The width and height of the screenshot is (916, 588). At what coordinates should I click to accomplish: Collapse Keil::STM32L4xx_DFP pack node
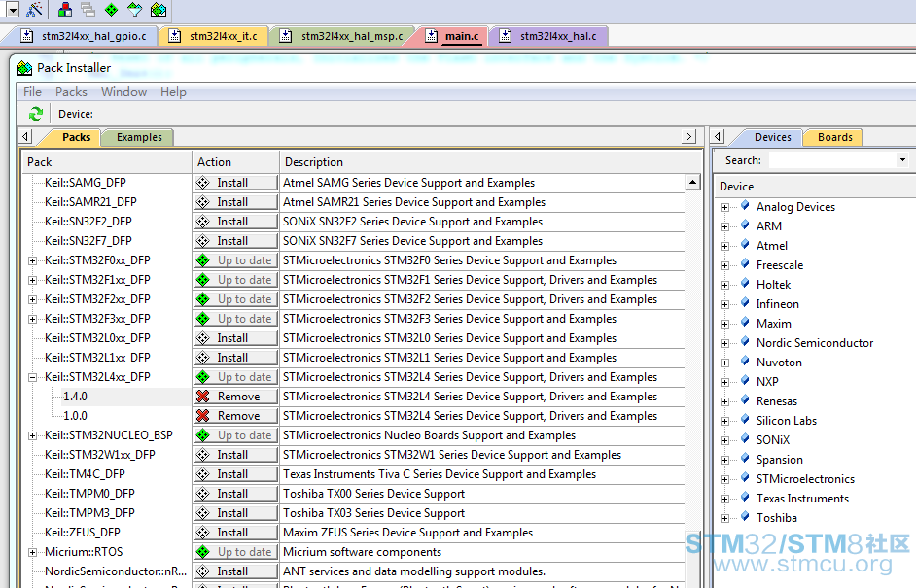33,377
